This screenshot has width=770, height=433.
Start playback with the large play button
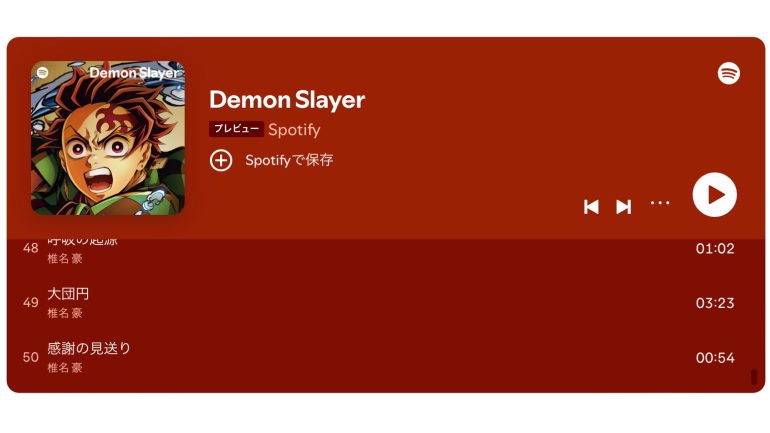715,194
